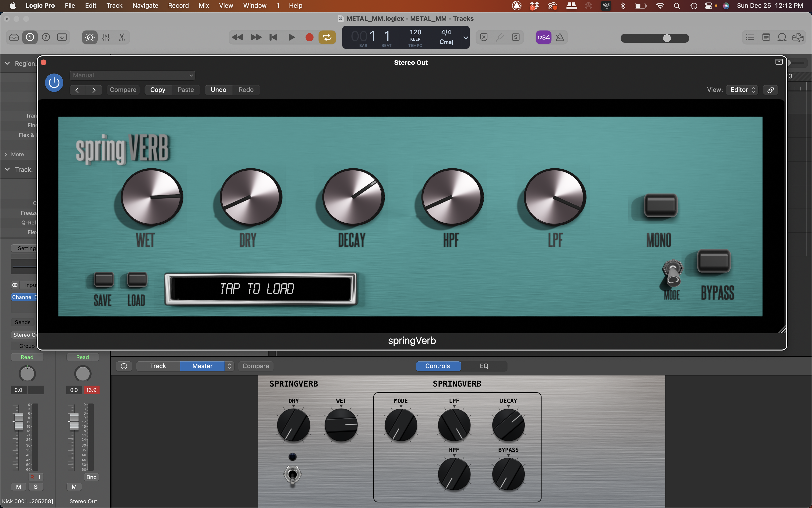Viewport: 812px width, 508px height.
Task: Collapse the Track inspector section
Action: pyautogui.click(x=7, y=169)
